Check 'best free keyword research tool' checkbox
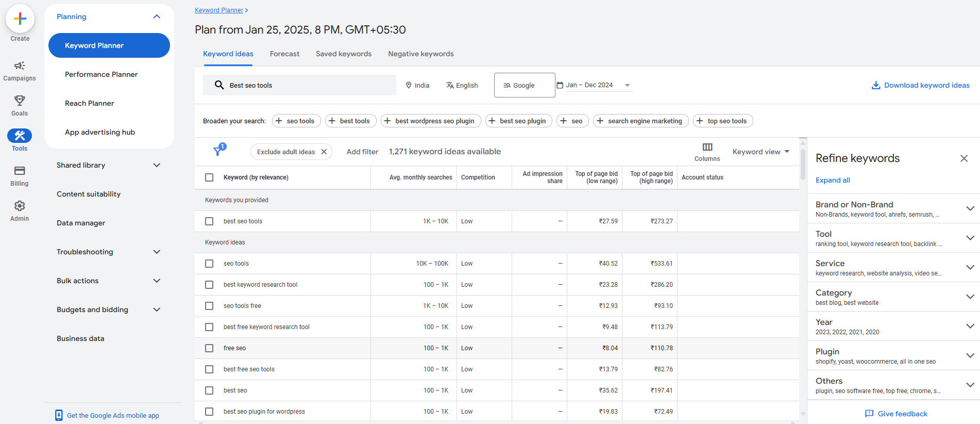Image resolution: width=980 pixels, height=424 pixels. point(209,327)
